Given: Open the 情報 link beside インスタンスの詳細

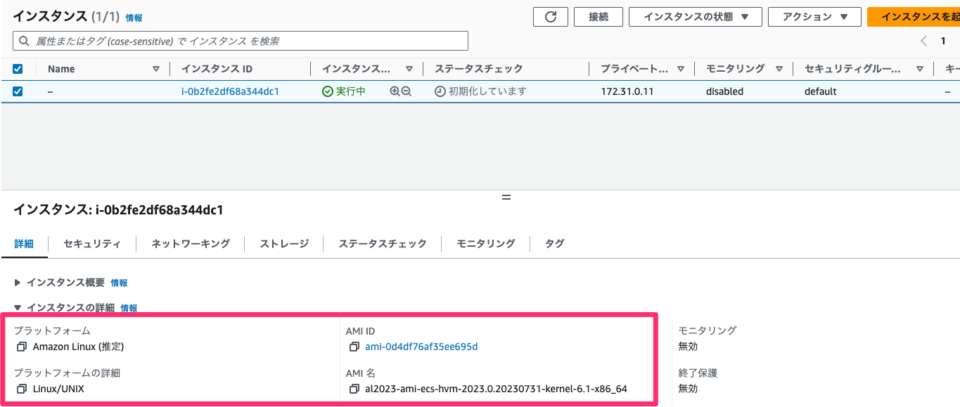Looking at the screenshot, I should click(129, 308).
